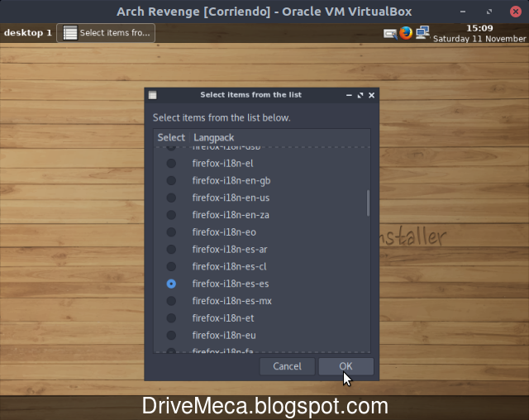The height and width of the screenshot is (420, 529).
Task: Select the firefox-i18n-en-us radio button
Action: pyautogui.click(x=171, y=198)
